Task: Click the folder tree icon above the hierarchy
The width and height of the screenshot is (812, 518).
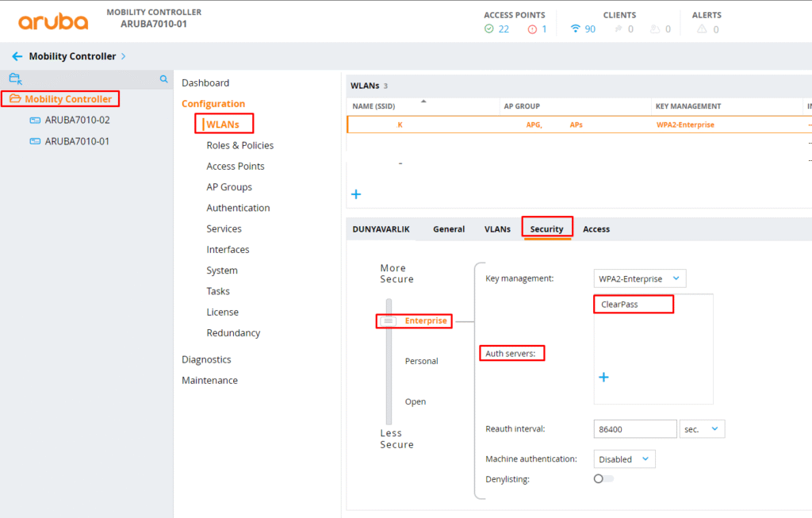Action: click(x=15, y=79)
